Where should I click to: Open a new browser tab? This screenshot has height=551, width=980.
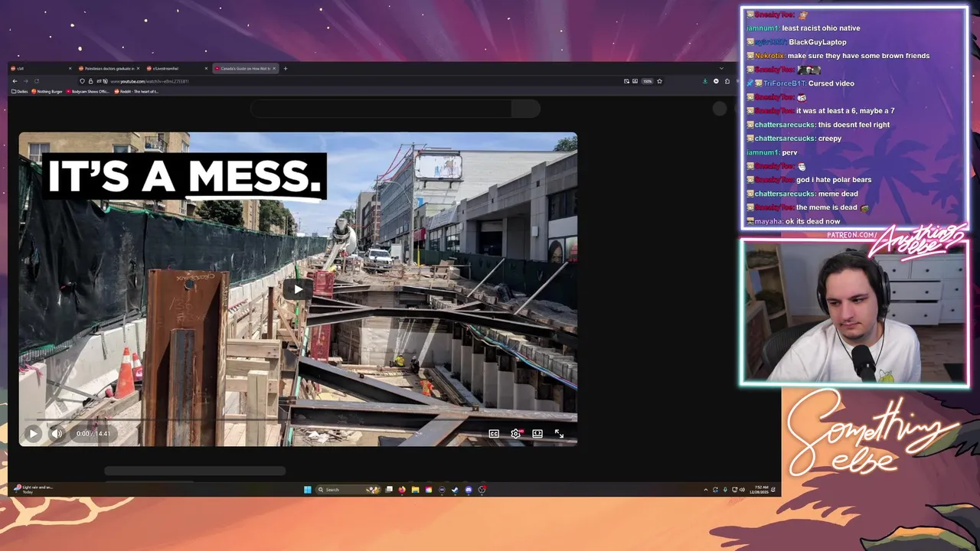click(x=286, y=68)
